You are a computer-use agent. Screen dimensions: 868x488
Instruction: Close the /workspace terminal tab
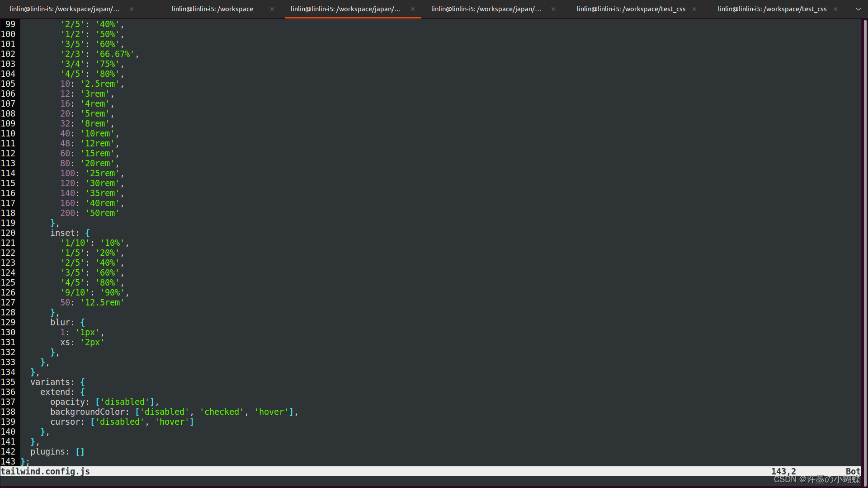[272, 9]
